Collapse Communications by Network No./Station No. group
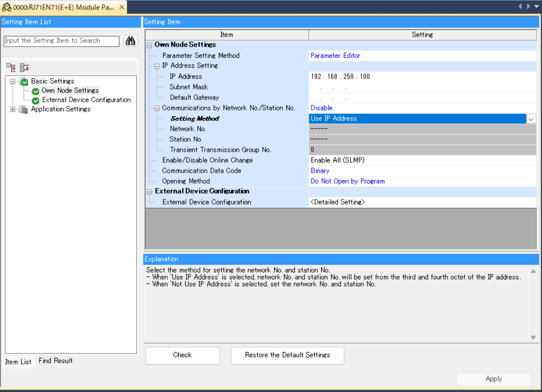This screenshot has width=542, height=392. point(157,108)
